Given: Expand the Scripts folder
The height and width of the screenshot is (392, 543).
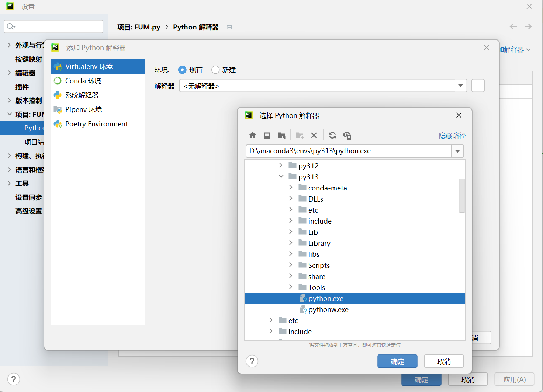Looking at the screenshot, I should [291, 265].
